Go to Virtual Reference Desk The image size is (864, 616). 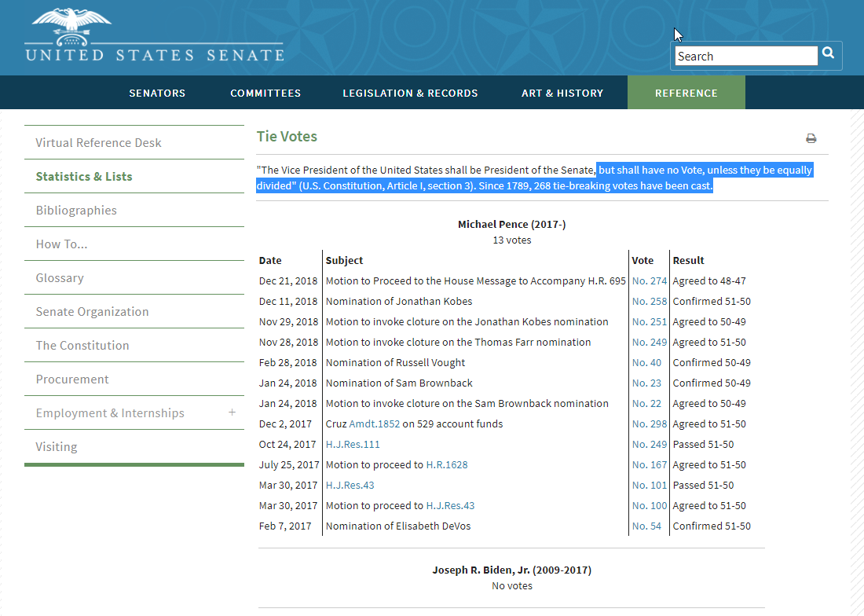(99, 143)
